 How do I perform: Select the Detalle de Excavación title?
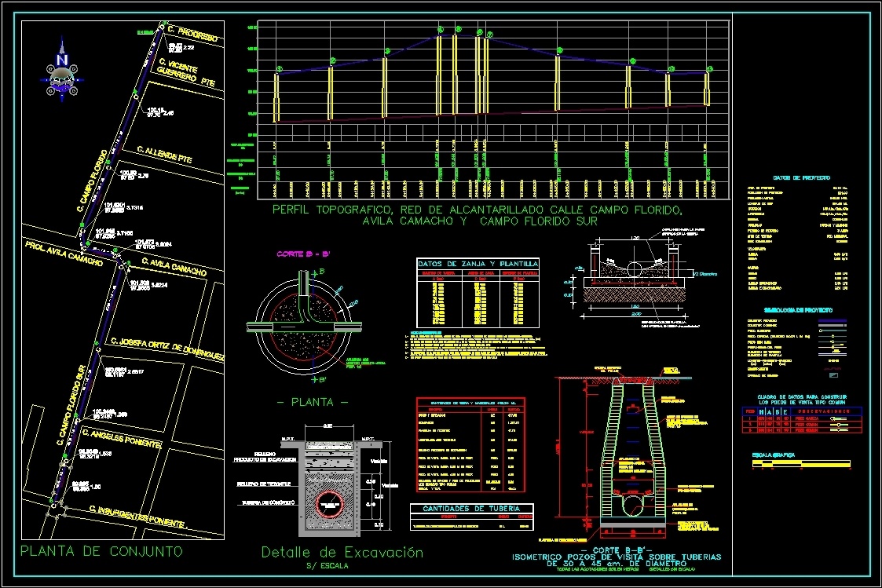[341, 551]
